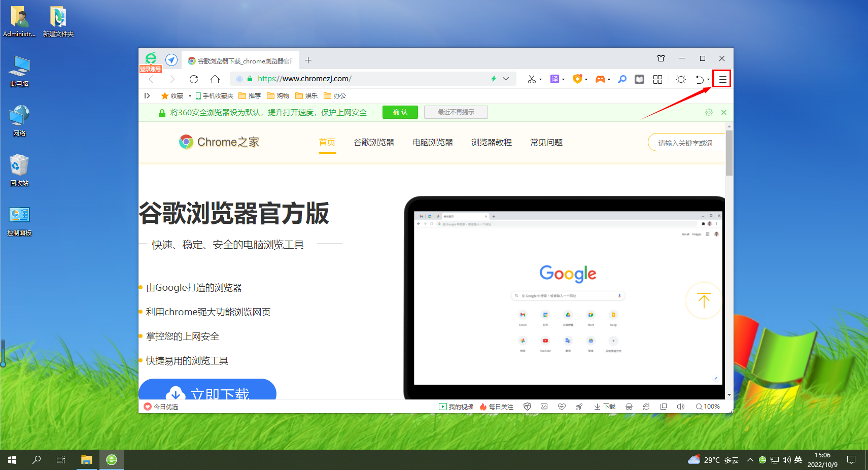Open the 购物 bookmarks folder
This screenshot has height=470, width=868.
pyautogui.click(x=278, y=96)
